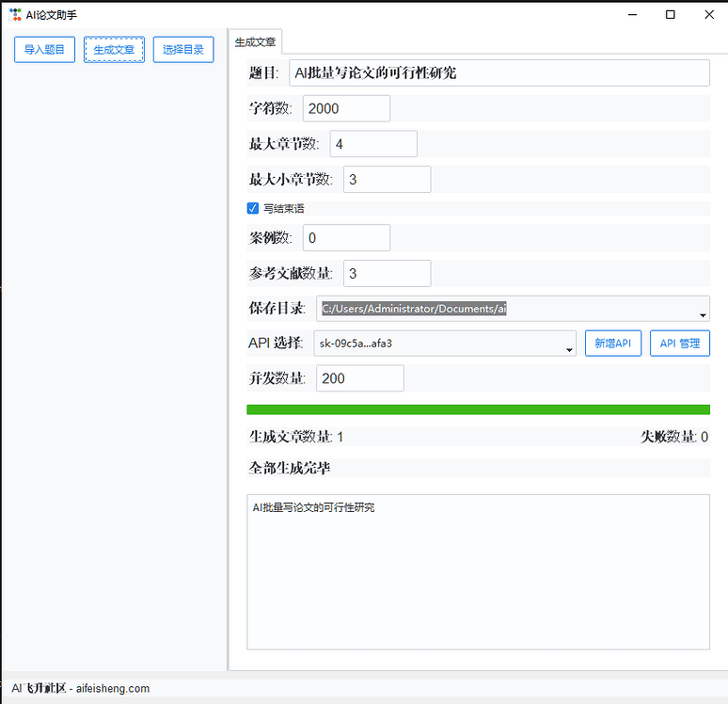Viewport: 728px width, 704px height.
Task: Close the AI论文助手 window
Action: (709, 15)
